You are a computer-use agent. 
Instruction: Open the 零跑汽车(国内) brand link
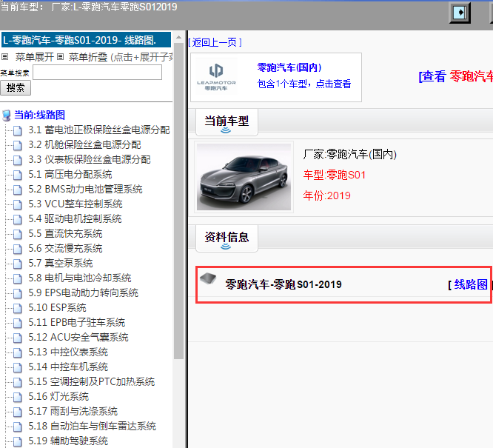pos(289,67)
